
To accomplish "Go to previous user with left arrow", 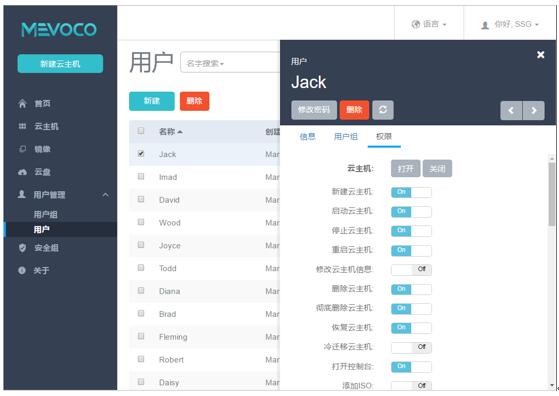I will tap(511, 110).
